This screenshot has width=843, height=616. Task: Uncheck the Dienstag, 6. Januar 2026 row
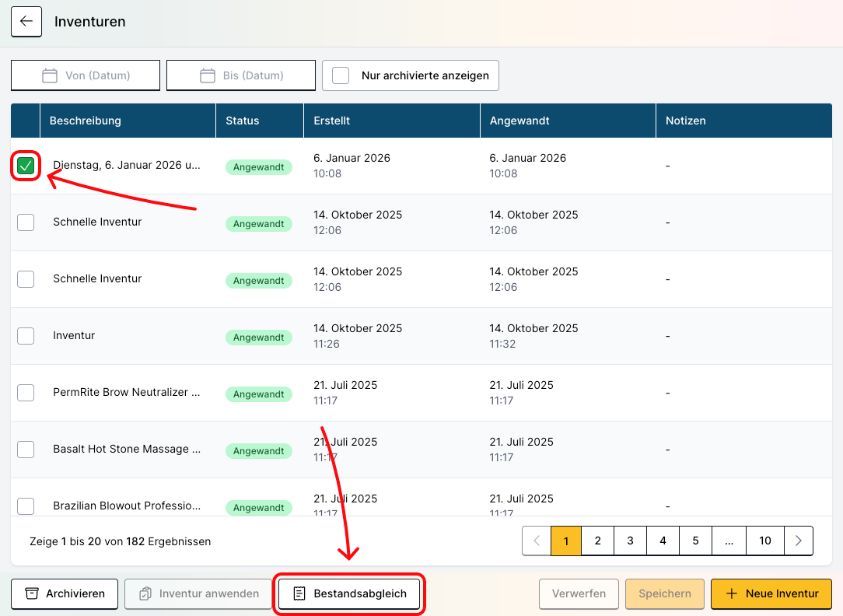point(26,166)
